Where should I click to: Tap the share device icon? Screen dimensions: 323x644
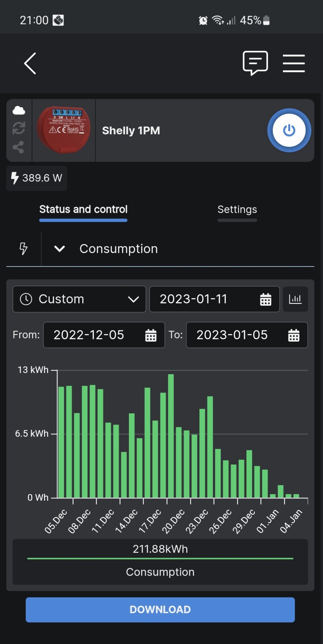(19, 147)
